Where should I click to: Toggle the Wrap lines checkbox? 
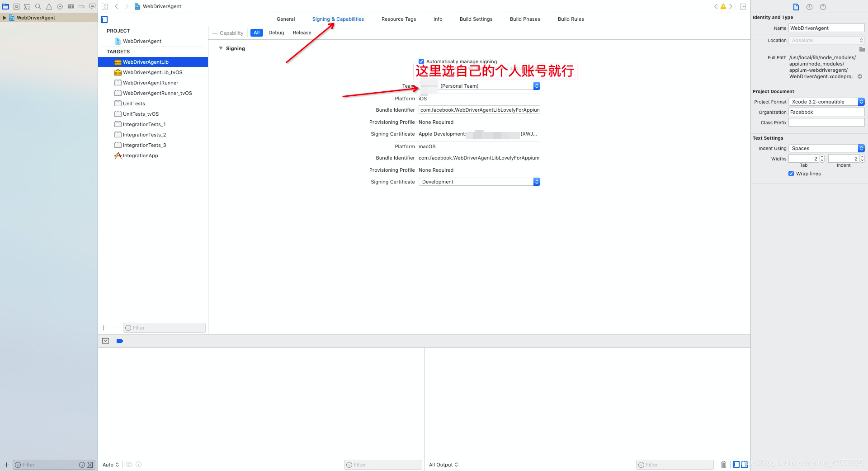click(791, 174)
